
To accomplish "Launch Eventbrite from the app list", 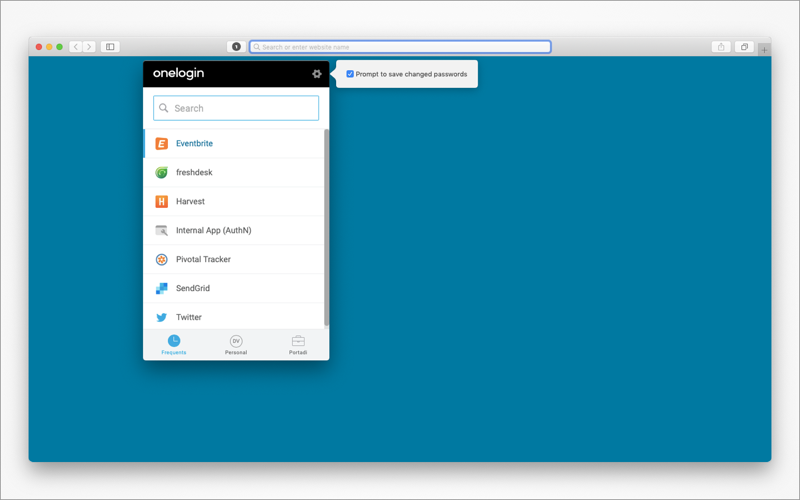I will (x=234, y=143).
